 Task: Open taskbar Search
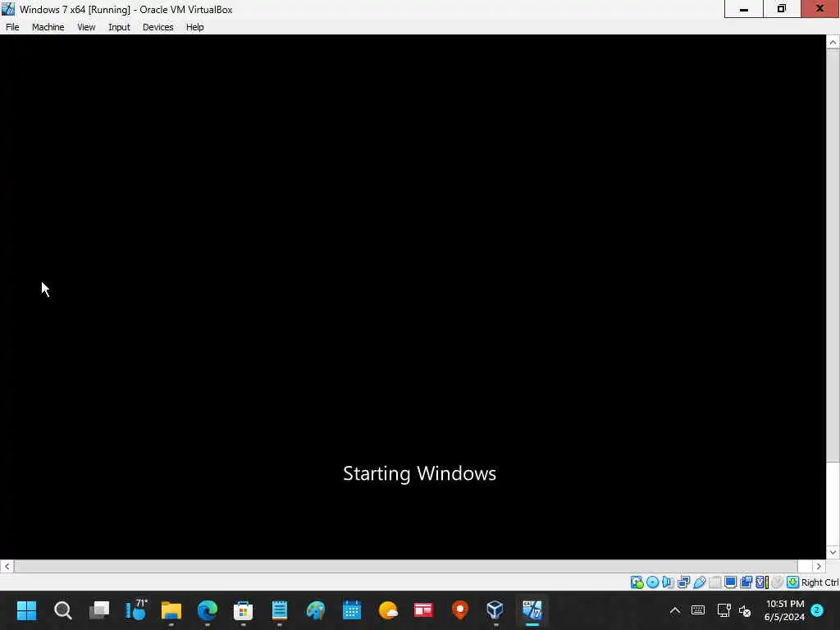click(x=62, y=610)
